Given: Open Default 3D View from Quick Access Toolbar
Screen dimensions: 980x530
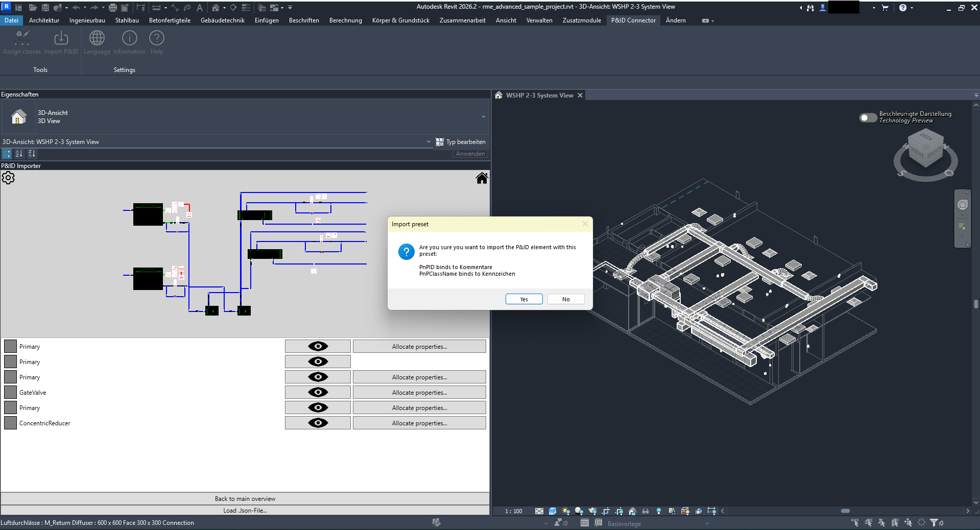Looking at the screenshot, I should point(217,8).
